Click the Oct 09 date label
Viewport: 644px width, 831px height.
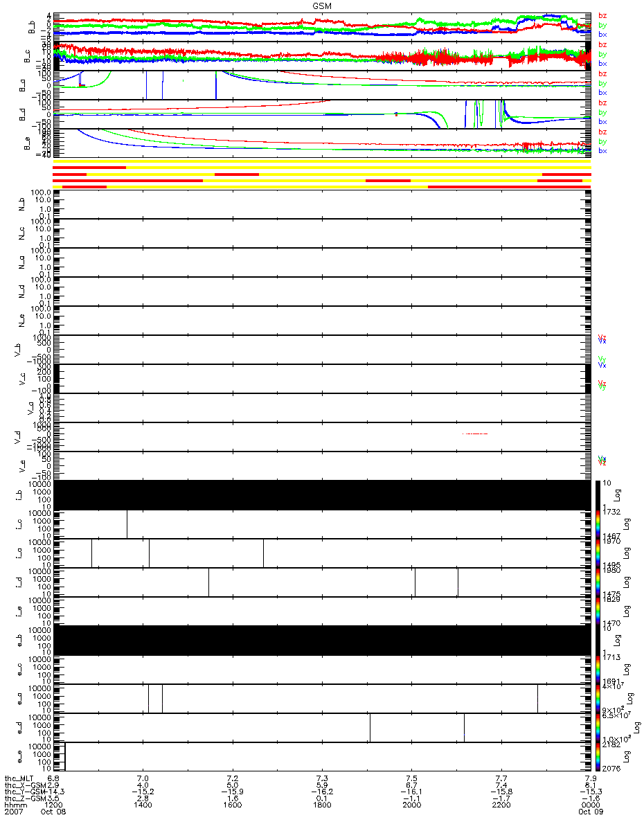coord(591,812)
